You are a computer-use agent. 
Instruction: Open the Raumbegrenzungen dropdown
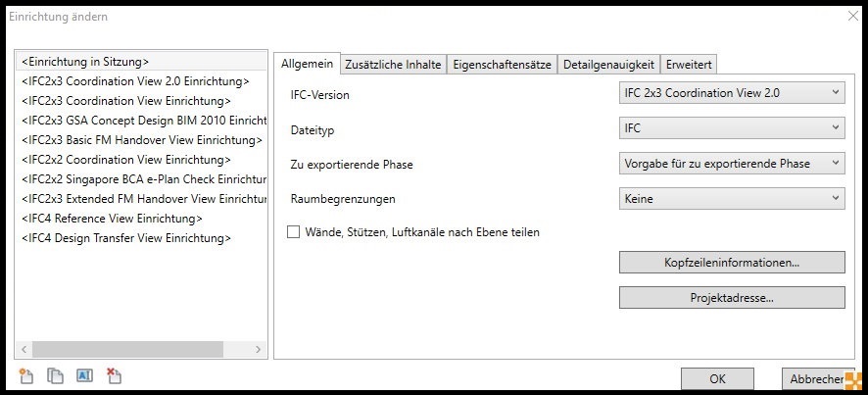click(732, 199)
